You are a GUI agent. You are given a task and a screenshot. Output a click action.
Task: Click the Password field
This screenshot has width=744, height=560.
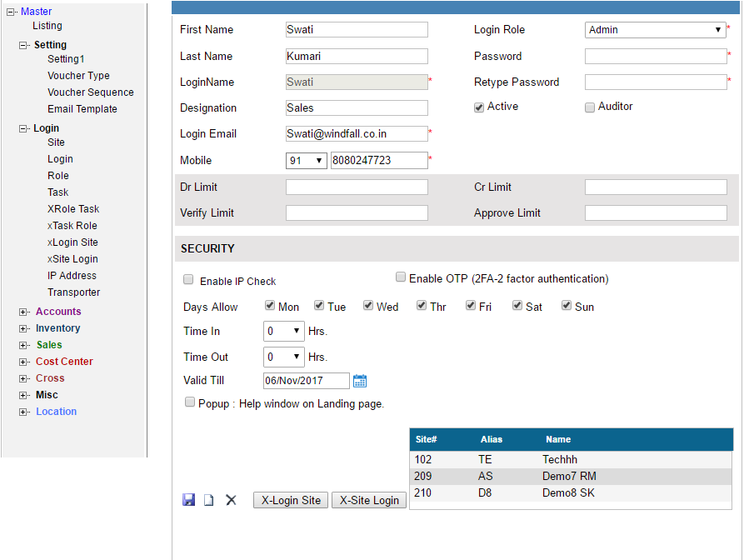656,56
